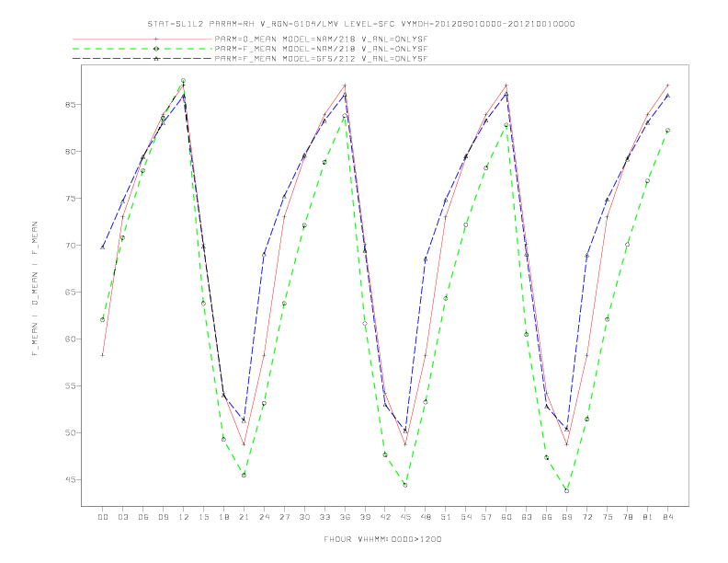Click the red solid line sample in legend

click(142, 39)
